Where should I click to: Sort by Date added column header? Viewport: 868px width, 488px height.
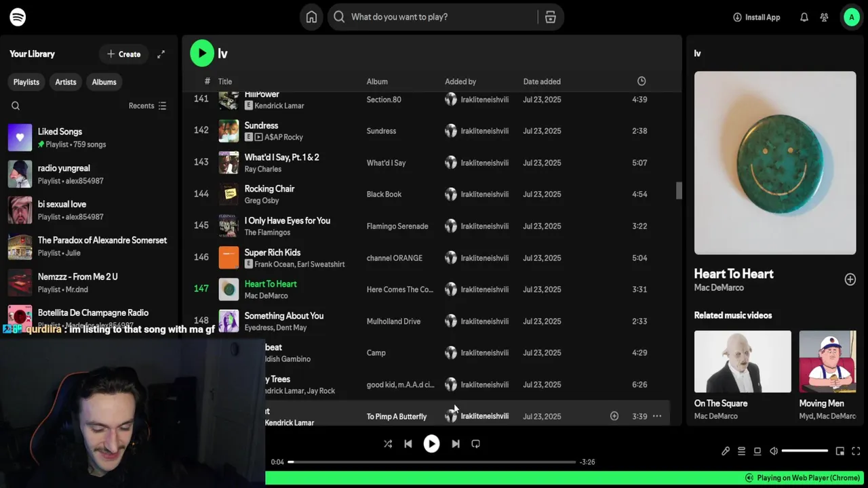(542, 81)
